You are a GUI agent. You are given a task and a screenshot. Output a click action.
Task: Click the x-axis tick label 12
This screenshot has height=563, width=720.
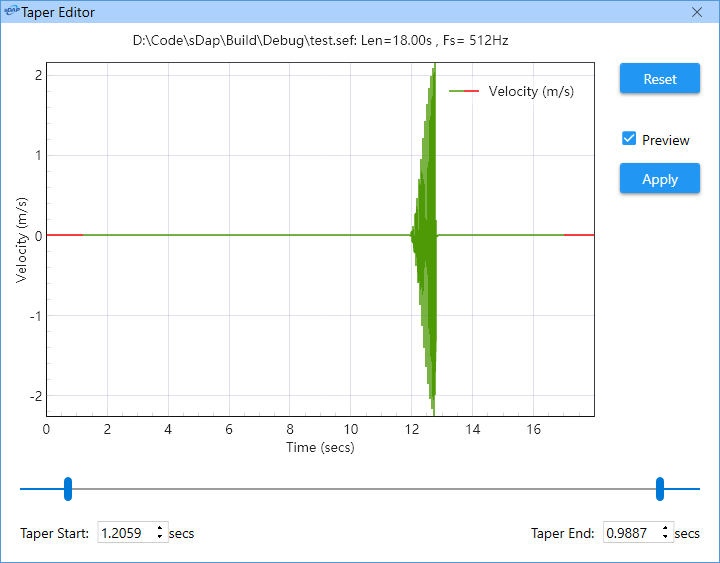point(412,429)
